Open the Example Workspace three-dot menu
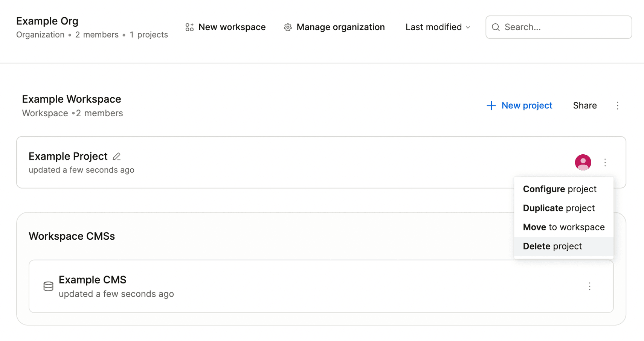This screenshot has height=341, width=644. click(x=617, y=106)
